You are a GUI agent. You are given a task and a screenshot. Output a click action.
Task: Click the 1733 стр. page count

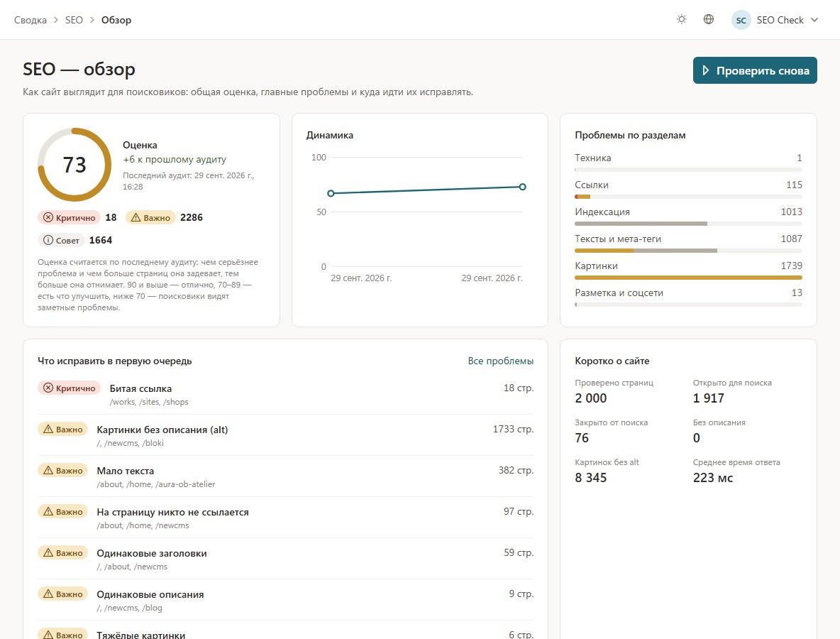[x=513, y=429]
